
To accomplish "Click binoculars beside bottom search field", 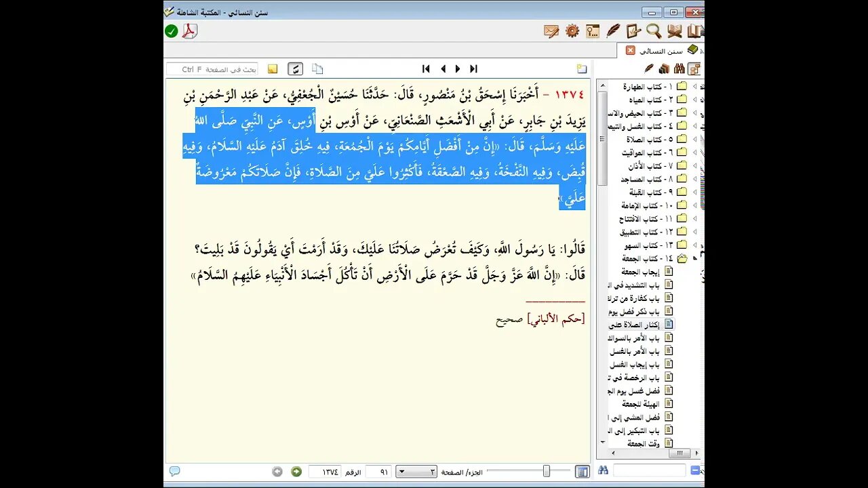I will 603,470.
